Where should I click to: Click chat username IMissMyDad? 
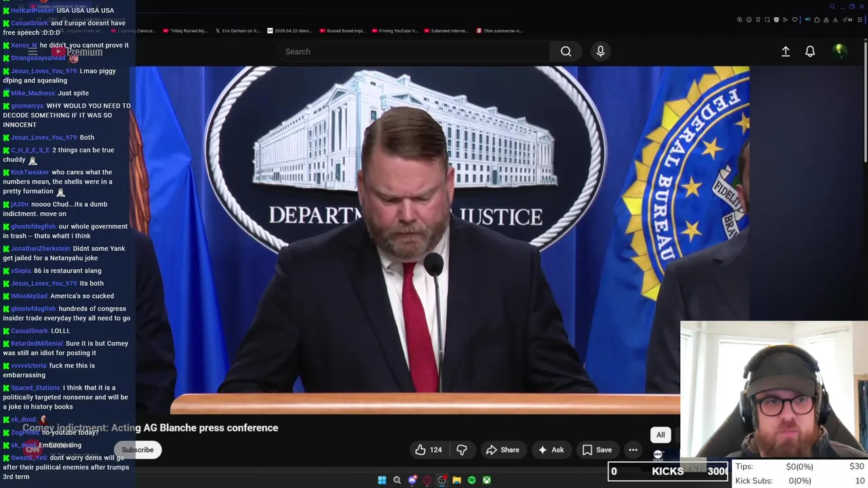tap(29, 296)
